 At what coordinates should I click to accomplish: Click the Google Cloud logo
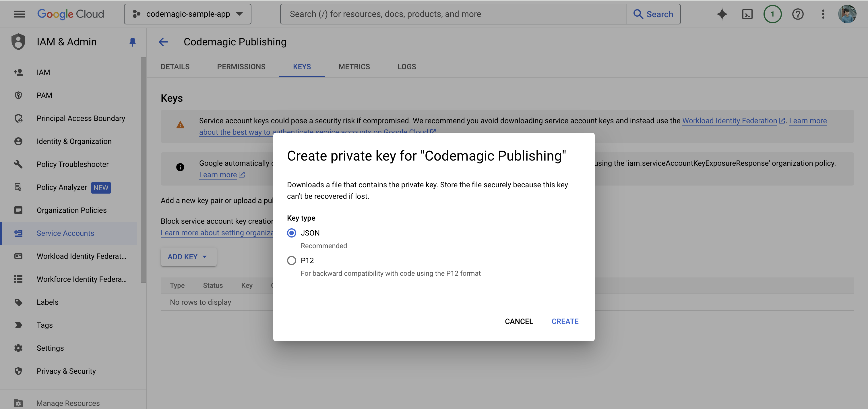click(70, 14)
